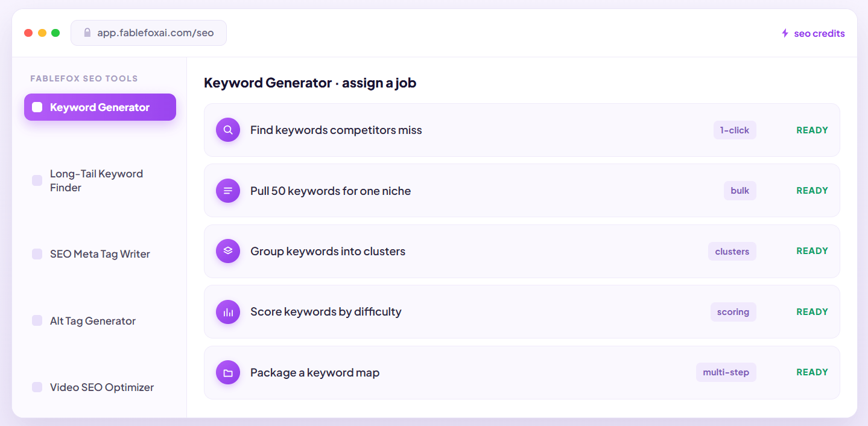Click READY status on competitors miss row
Viewport: 868px width, 426px height.
pyautogui.click(x=813, y=130)
